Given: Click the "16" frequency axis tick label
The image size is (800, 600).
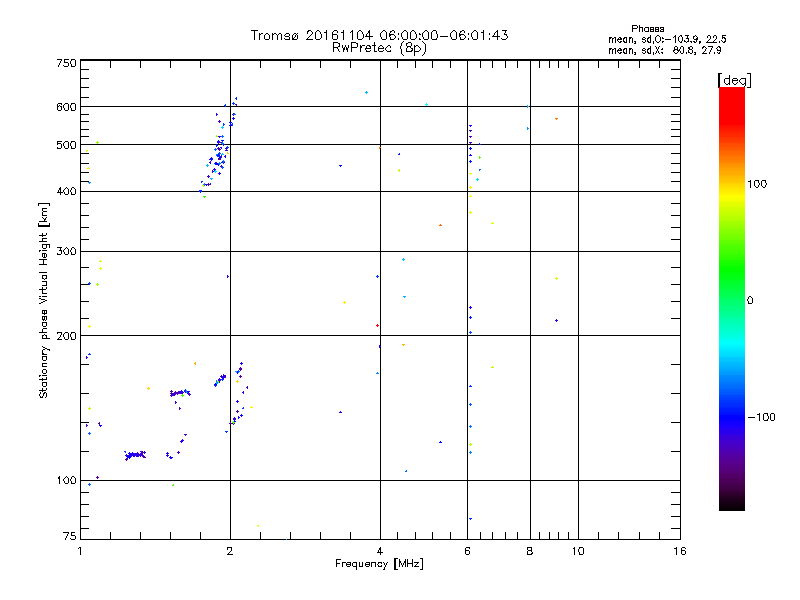Looking at the screenshot, I should click(680, 551).
